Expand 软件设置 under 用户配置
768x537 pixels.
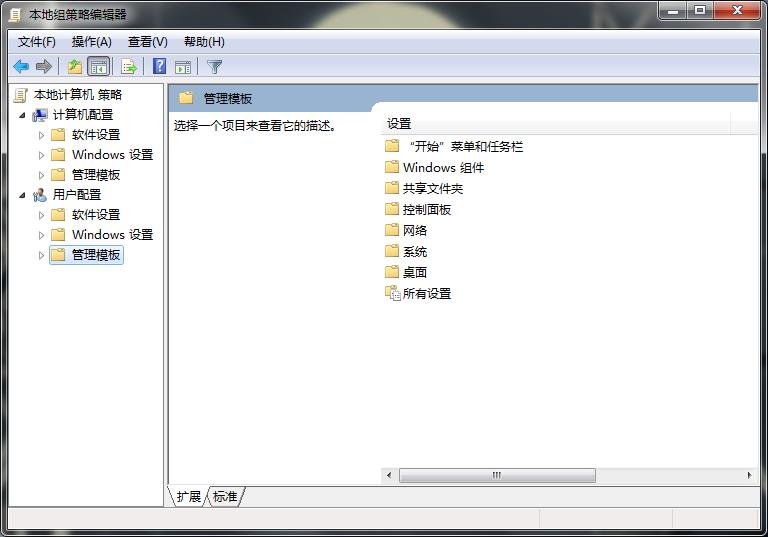[42, 215]
